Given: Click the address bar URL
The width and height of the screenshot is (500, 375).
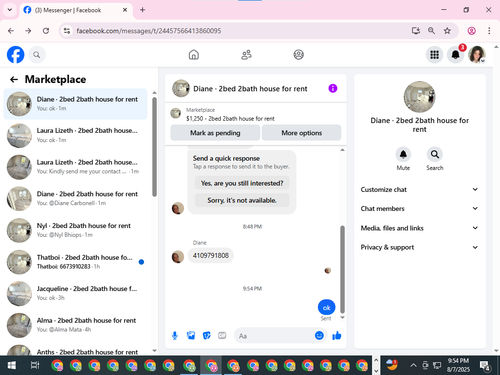Looking at the screenshot, I should [x=149, y=31].
